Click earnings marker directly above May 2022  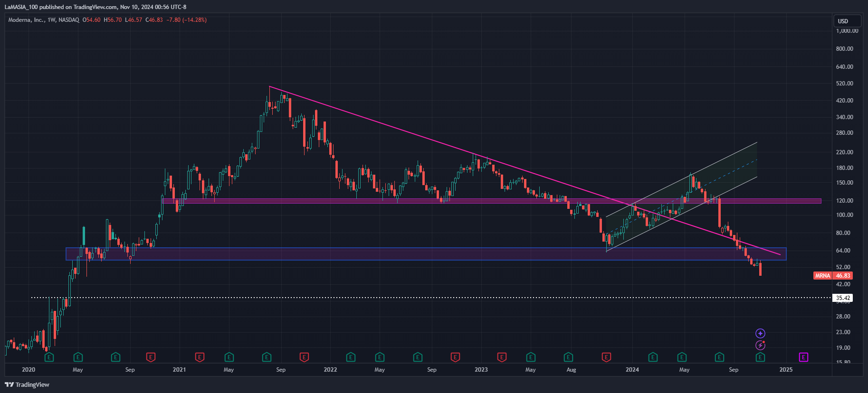[380, 357]
